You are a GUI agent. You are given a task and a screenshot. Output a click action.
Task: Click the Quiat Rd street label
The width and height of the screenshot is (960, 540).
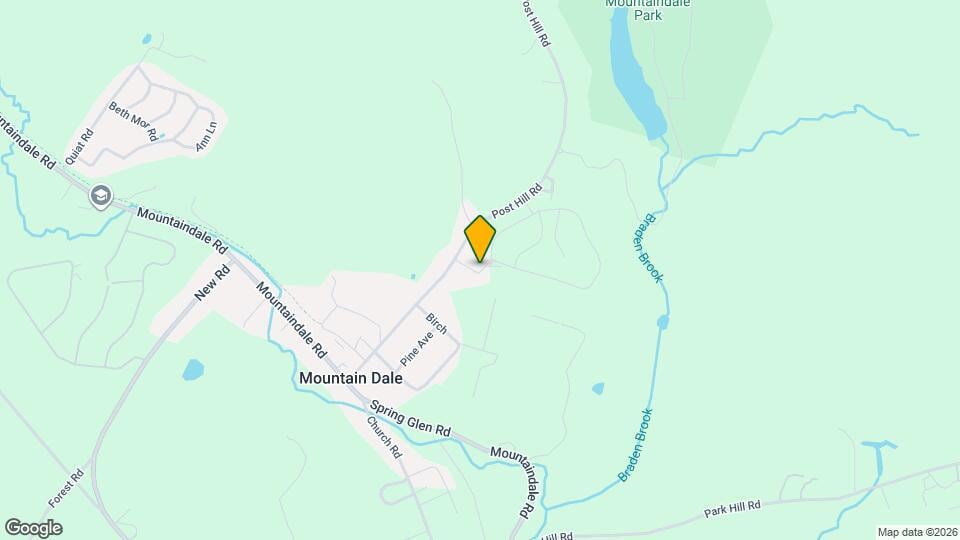point(80,146)
